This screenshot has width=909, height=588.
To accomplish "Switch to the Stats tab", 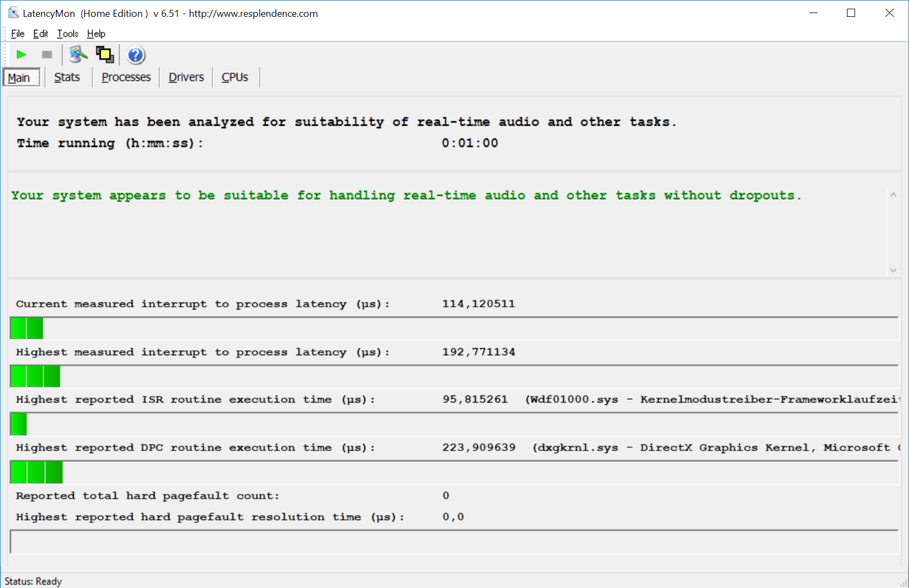I will (x=67, y=77).
